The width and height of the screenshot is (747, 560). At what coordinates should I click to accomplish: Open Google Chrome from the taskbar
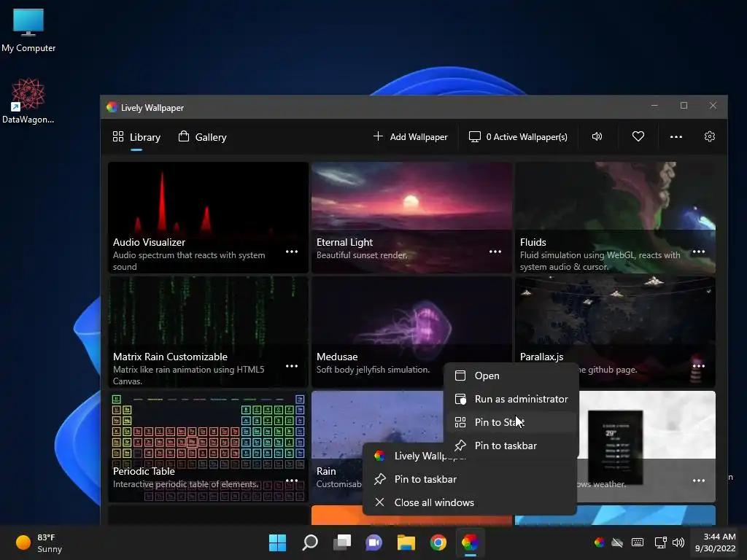pyautogui.click(x=438, y=542)
